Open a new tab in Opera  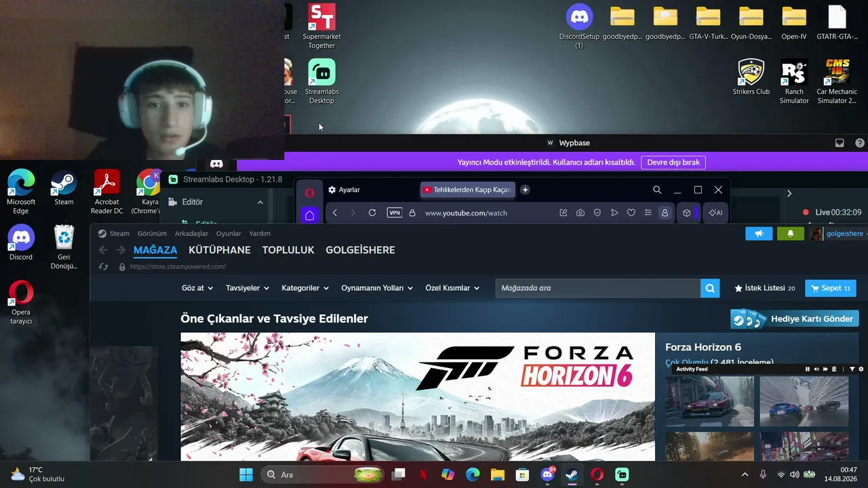point(525,190)
